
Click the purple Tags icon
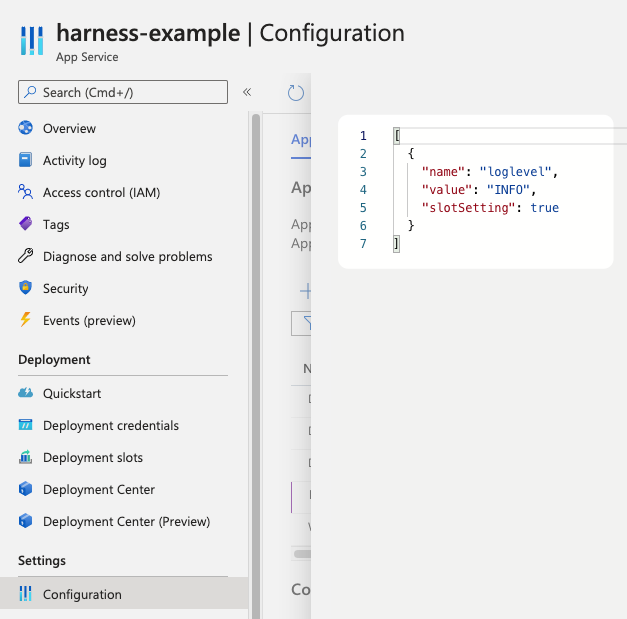(x=26, y=224)
